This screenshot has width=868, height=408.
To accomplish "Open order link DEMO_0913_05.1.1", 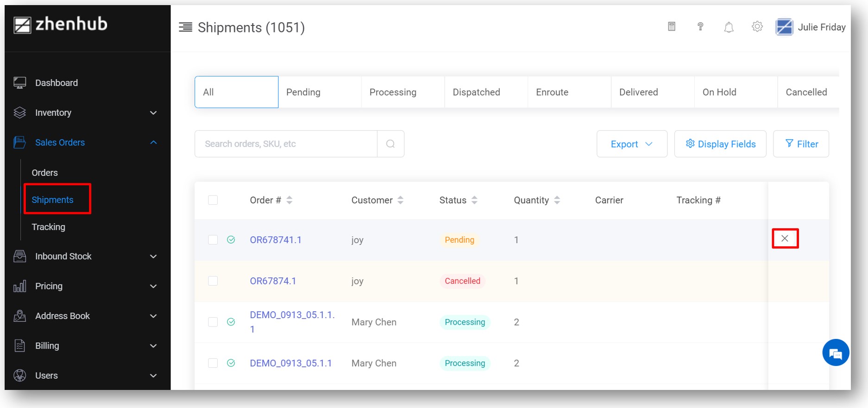I will pyautogui.click(x=291, y=363).
